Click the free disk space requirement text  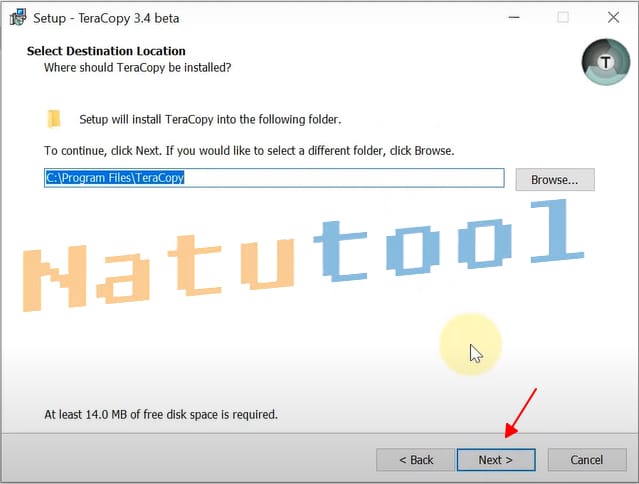click(161, 413)
